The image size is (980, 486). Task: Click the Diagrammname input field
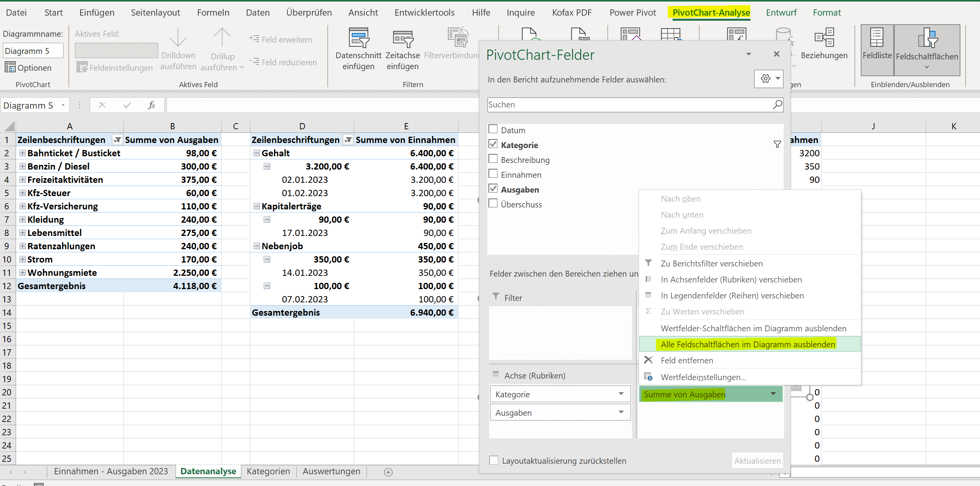[x=33, y=51]
